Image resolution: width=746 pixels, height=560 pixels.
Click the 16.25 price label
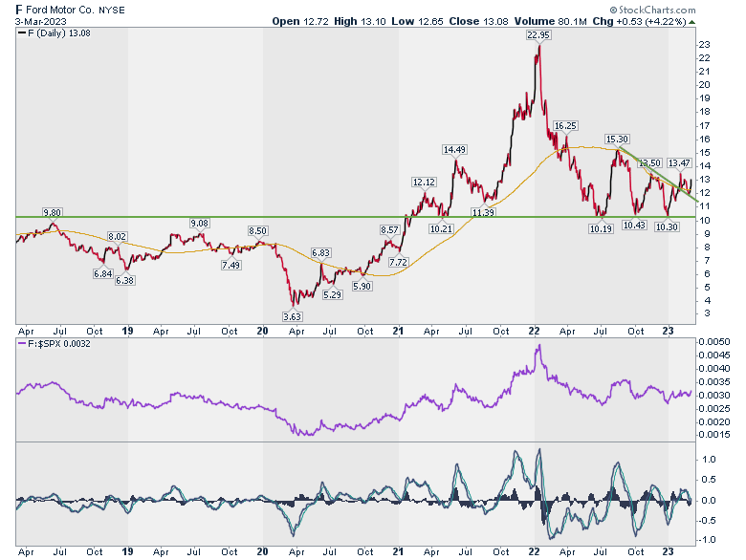[x=565, y=125]
